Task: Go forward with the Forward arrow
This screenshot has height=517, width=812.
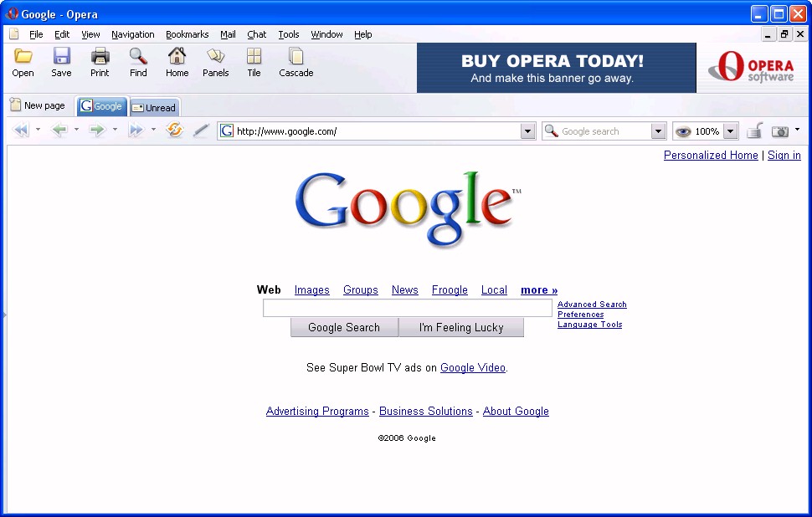Action: (x=97, y=130)
